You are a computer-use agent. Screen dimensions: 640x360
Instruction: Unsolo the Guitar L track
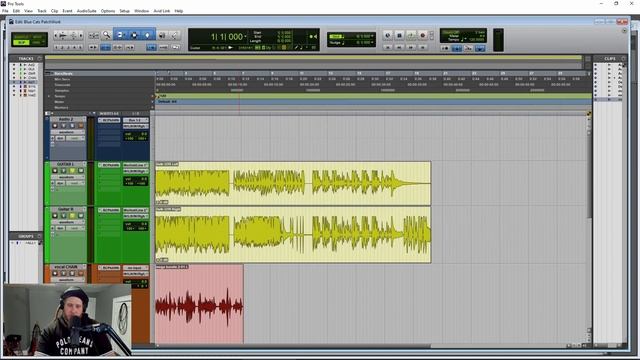coord(72,171)
